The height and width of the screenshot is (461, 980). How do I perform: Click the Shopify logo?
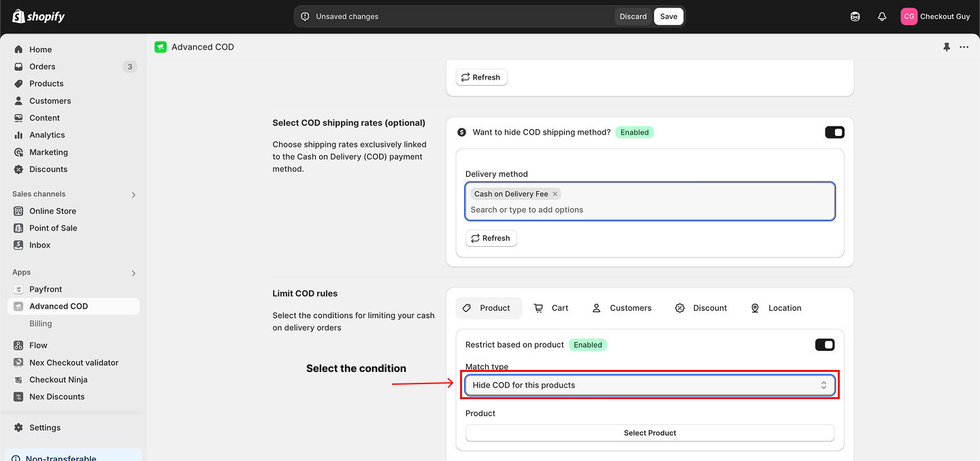pyautogui.click(x=38, y=16)
